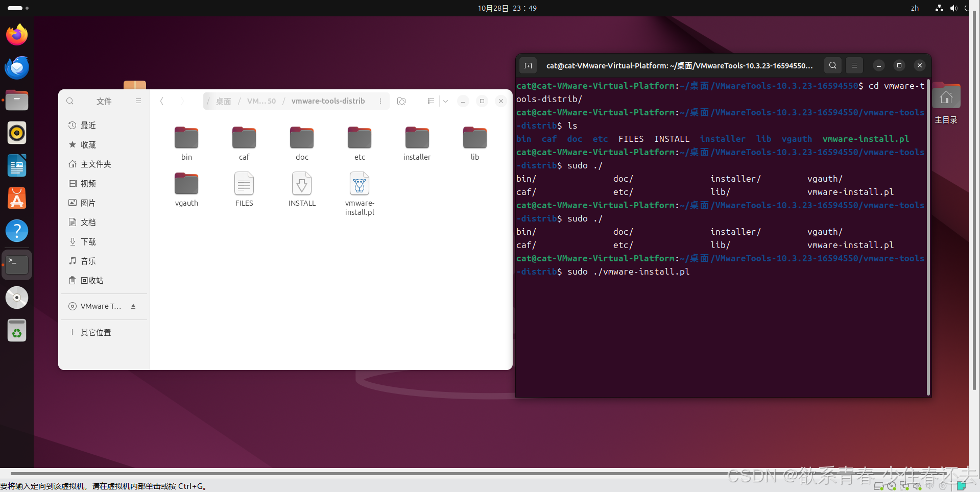
Task: Switch file manager to list view
Action: click(431, 101)
